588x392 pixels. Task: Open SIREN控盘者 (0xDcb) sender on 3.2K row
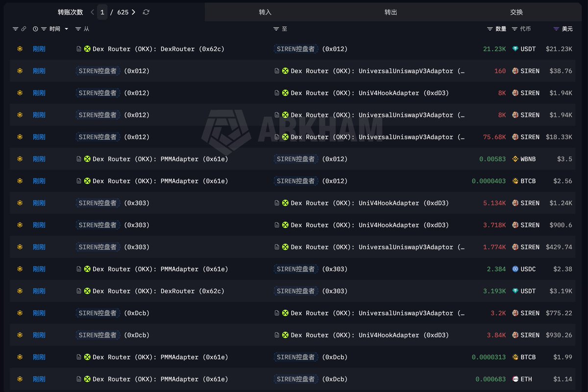[113, 313]
